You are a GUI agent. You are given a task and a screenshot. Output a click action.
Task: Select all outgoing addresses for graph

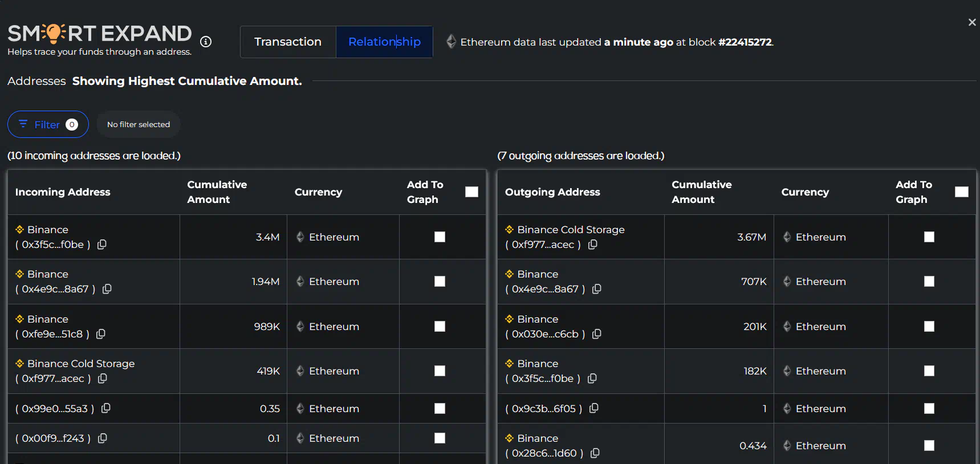(x=962, y=192)
